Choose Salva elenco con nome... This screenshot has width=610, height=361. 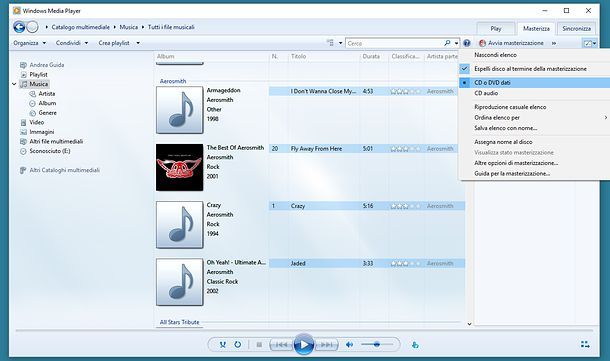(535, 128)
